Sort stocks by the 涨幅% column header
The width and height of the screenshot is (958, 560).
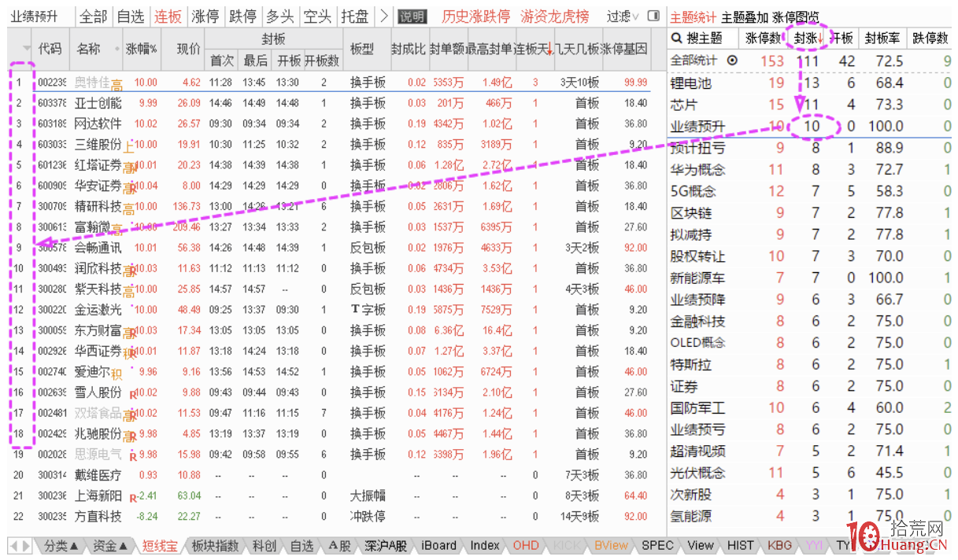142,49
